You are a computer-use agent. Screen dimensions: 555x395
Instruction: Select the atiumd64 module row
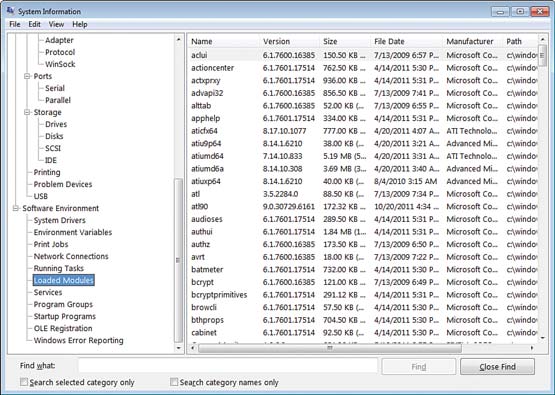362,156
